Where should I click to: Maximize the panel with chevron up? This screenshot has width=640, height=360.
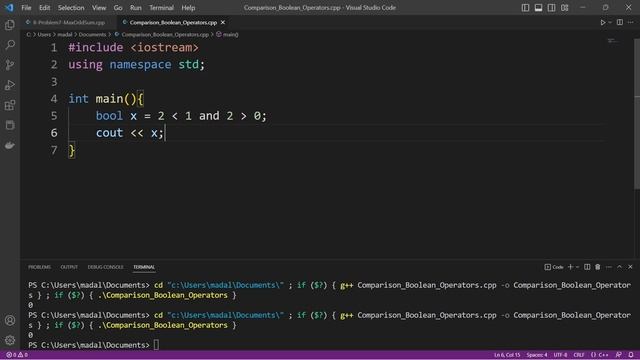pos(619,267)
